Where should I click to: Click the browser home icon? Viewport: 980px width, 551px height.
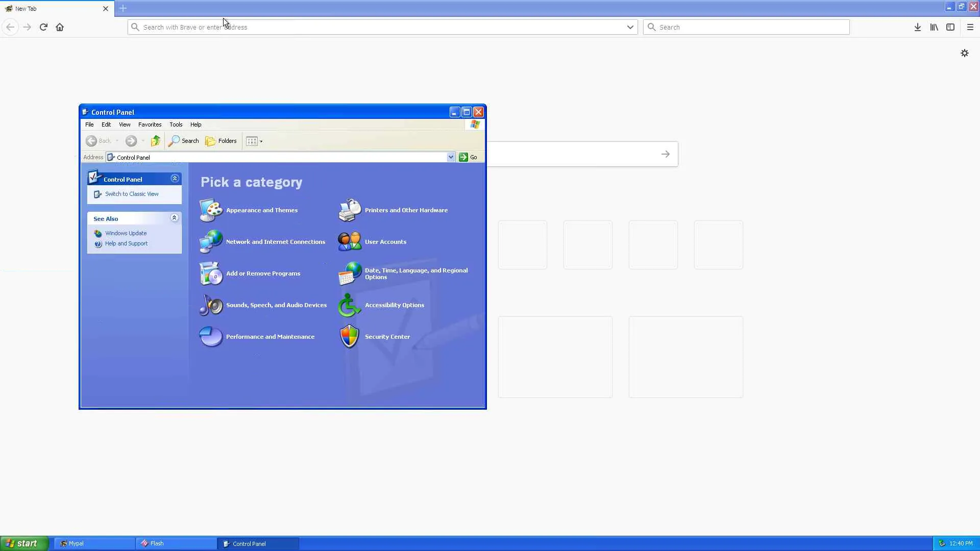[x=60, y=27]
